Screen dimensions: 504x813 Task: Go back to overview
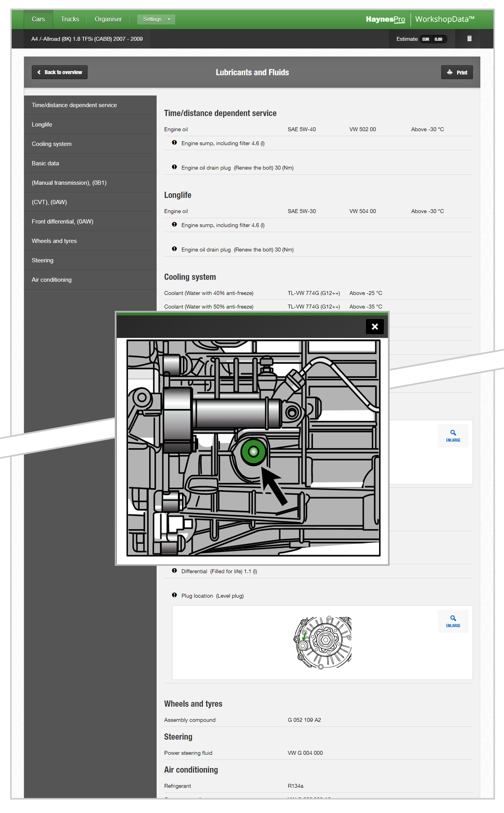pyautogui.click(x=60, y=73)
